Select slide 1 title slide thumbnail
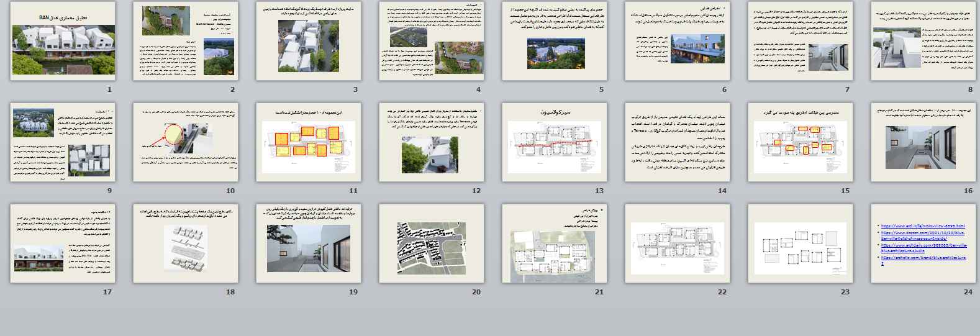 [x=63, y=41]
